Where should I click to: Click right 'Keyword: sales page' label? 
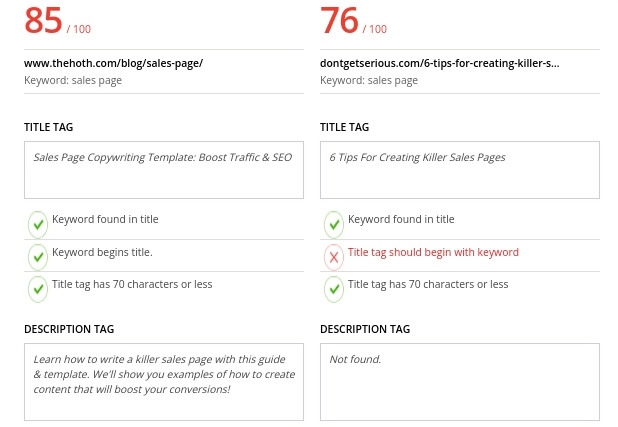tap(369, 80)
